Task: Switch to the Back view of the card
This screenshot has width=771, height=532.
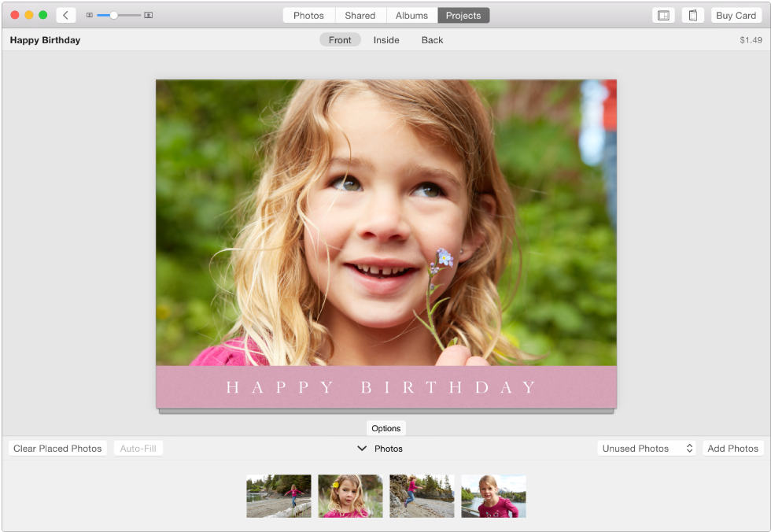Action: coord(432,39)
